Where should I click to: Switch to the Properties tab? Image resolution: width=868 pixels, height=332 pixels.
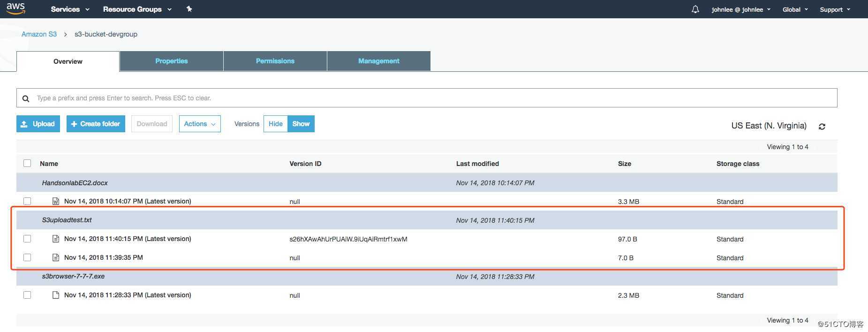[172, 61]
